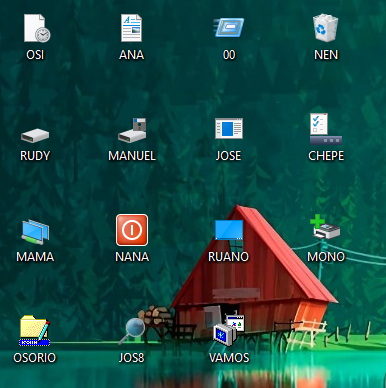The width and height of the screenshot is (386, 388).
Task: Select the OSI file-with-clock desktop icon
Action: point(37,28)
